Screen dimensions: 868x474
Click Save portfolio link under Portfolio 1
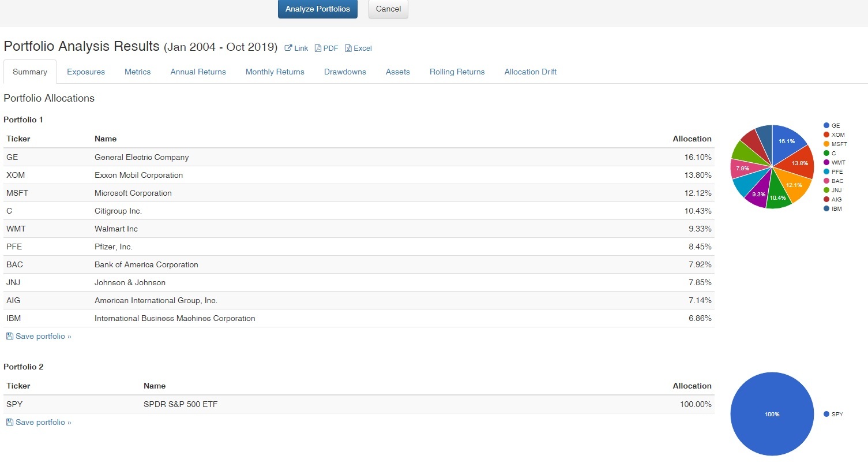coord(39,336)
